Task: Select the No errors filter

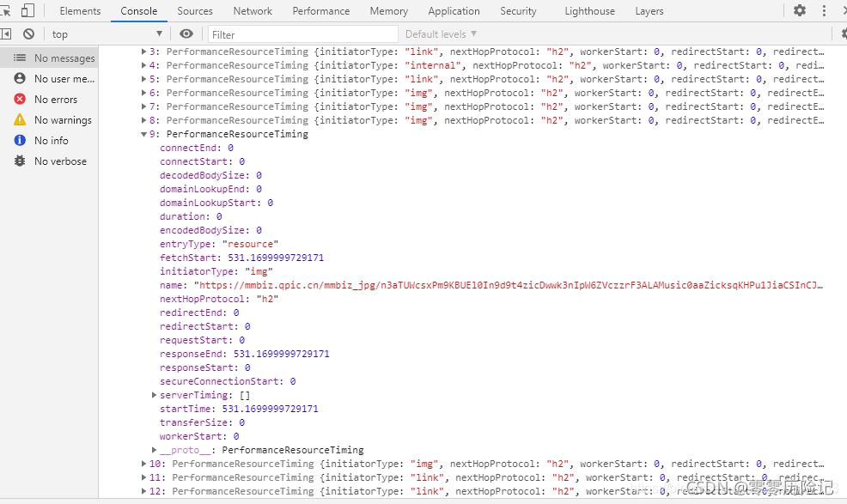Action: coord(49,99)
